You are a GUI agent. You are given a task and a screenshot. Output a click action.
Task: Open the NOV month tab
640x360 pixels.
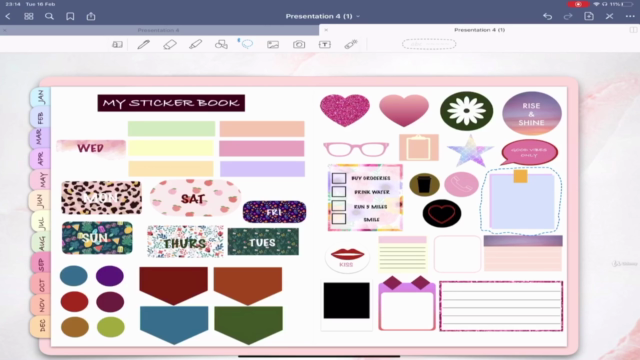[41, 304]
